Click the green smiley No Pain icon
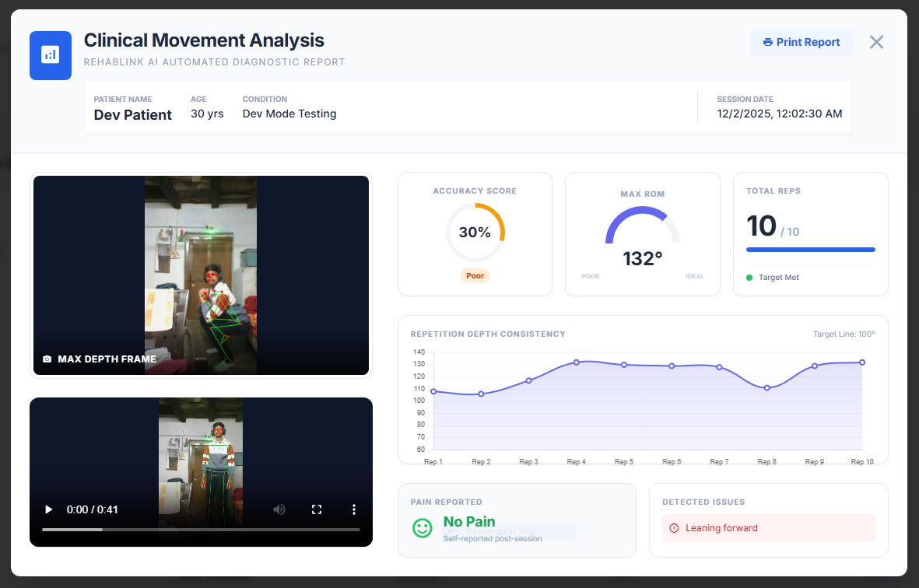Viewport: 919px width, 588px height. [x=422, y=528]
